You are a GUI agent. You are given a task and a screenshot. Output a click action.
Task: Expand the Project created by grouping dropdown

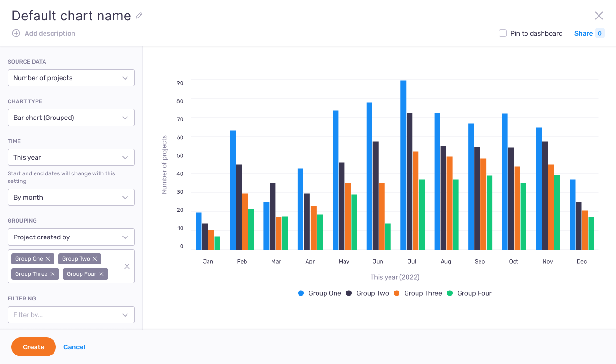(x=71, y=237)
